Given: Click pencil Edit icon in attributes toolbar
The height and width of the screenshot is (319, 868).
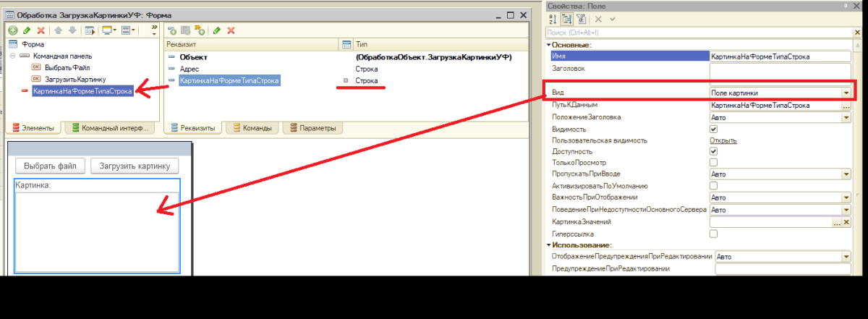Looking at the screenshot, I should coord(217,30).
